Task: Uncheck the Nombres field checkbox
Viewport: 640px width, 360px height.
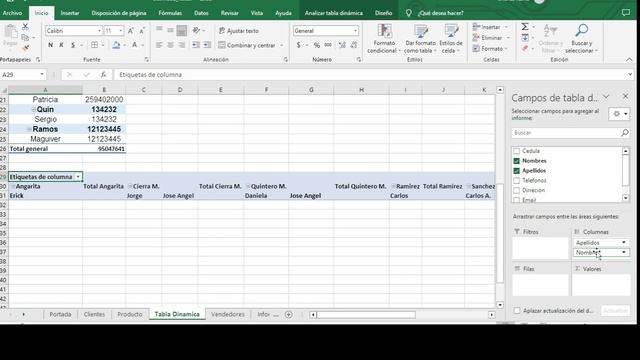Action: [x=516, y=161]
